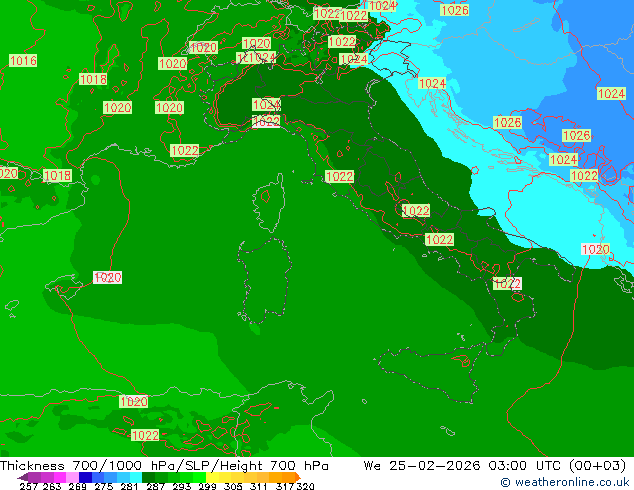The width and height of the screenshot is (634, 490).
Task: Select the darkest green legend swatch above 287
Action: pyautogui.click(x=149, y=477)
